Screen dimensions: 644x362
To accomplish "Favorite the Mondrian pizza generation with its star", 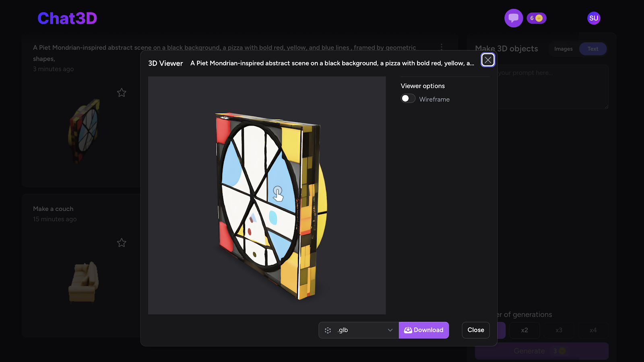I will (x=122, y=93).
